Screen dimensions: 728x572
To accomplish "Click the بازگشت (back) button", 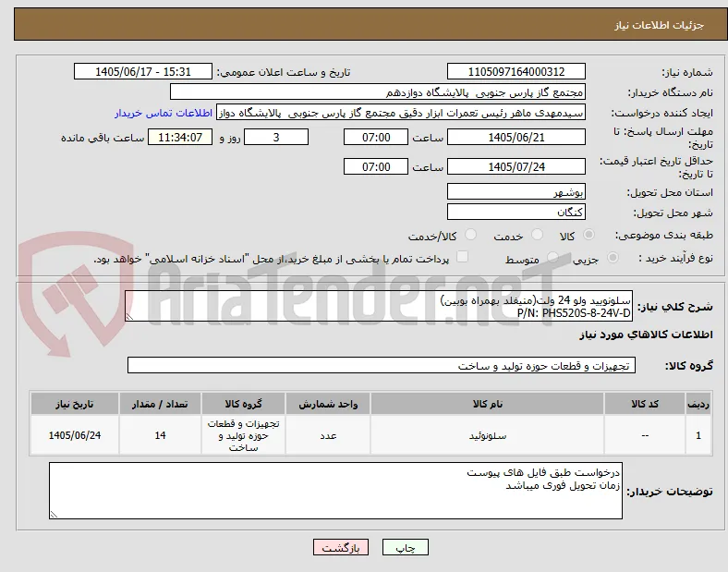I will pos(341,548).
